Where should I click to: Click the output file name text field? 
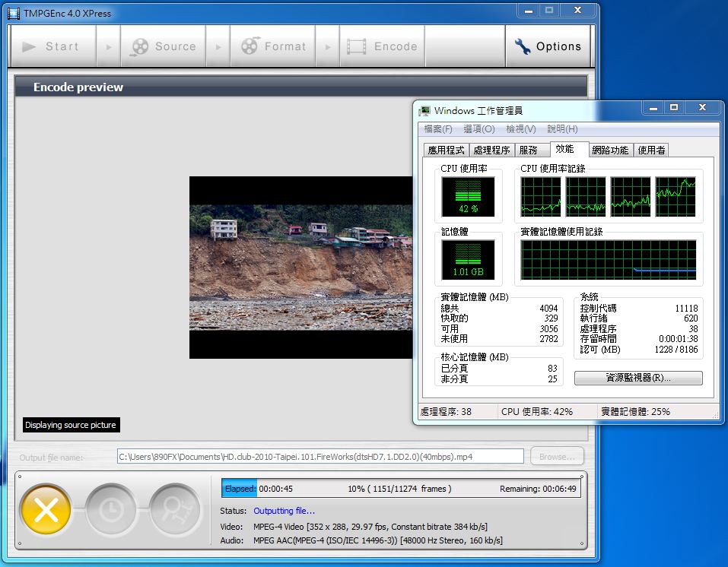(320, 457)
